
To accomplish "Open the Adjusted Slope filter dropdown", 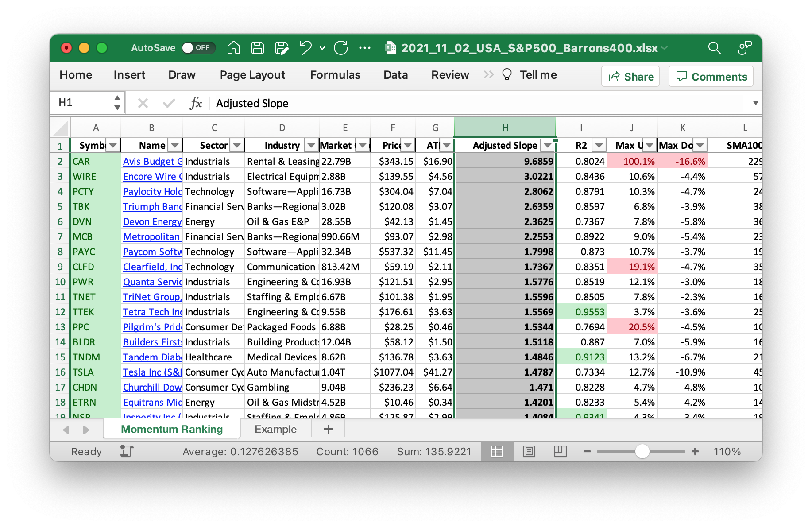I will [548, 145].
